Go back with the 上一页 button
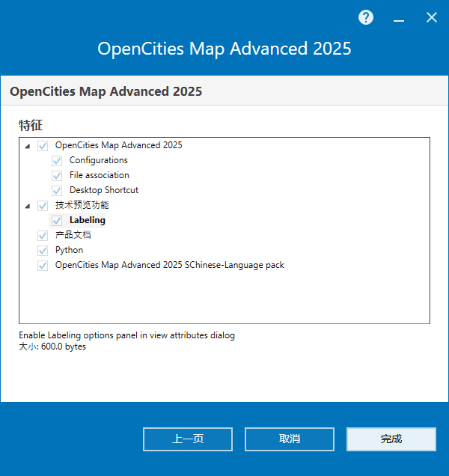This screenshot has height=476, width=449. 188,439
